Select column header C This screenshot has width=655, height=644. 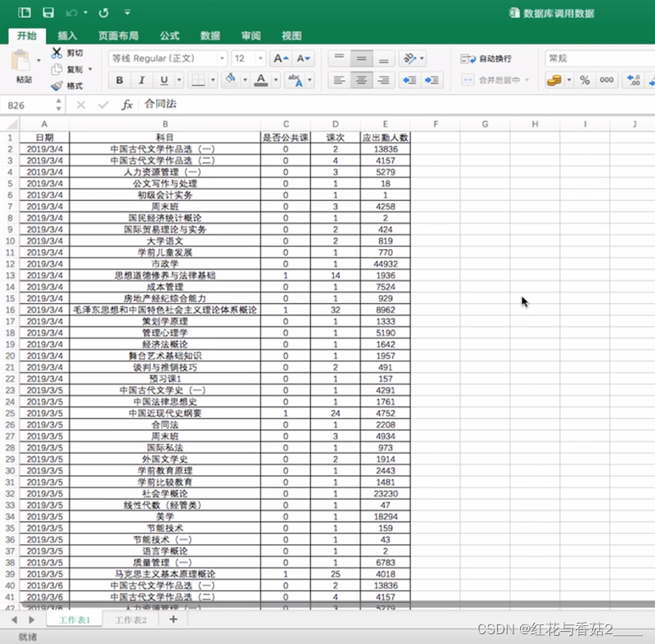pos(286,124)
